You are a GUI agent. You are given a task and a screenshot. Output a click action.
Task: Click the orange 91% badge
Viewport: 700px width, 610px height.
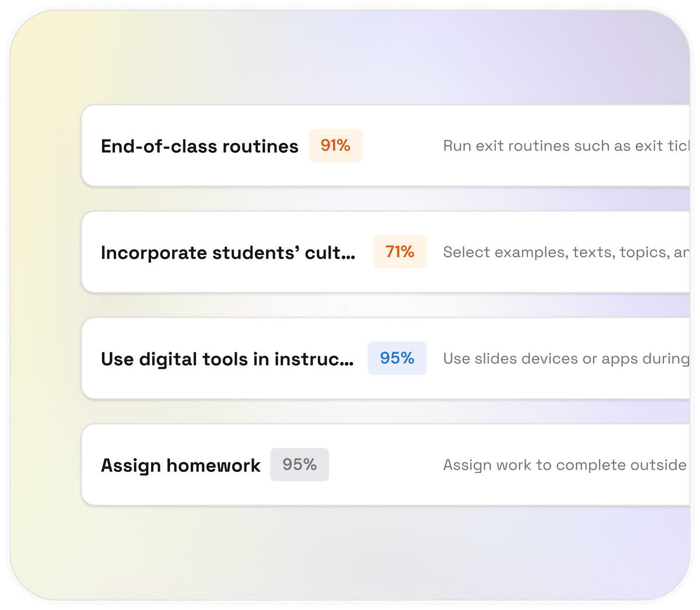[335, 145]
